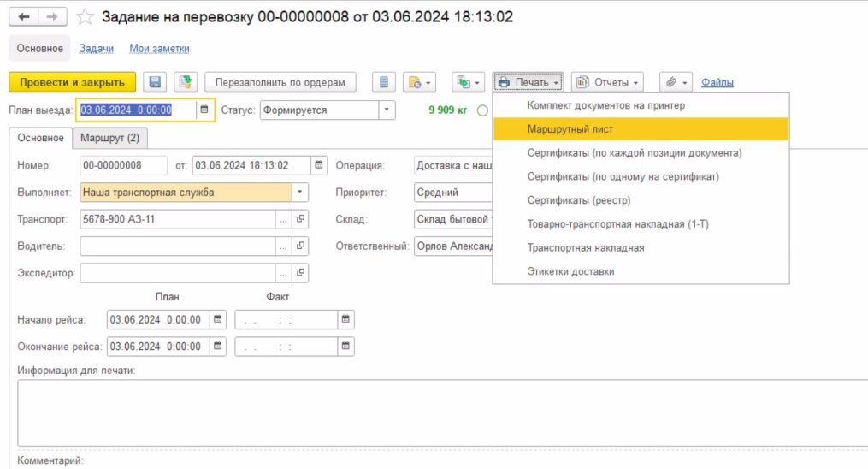Viewport: 868px width, 469px height.
Task: Save document using floppy disk icon
Action: click(155, 82)
